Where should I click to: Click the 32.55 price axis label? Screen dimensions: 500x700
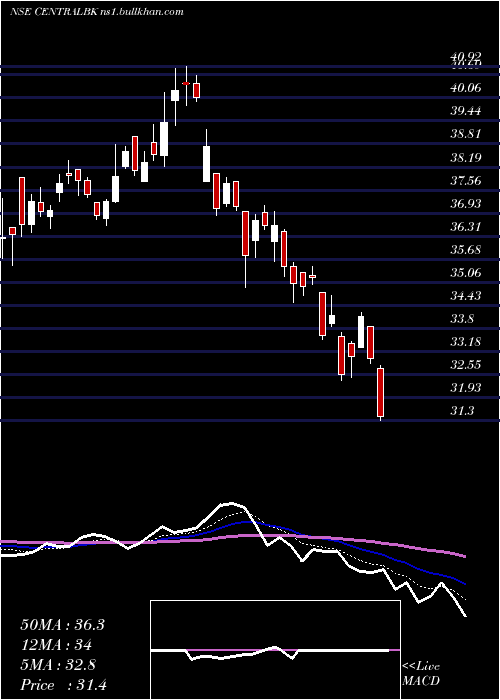(466, 365)
